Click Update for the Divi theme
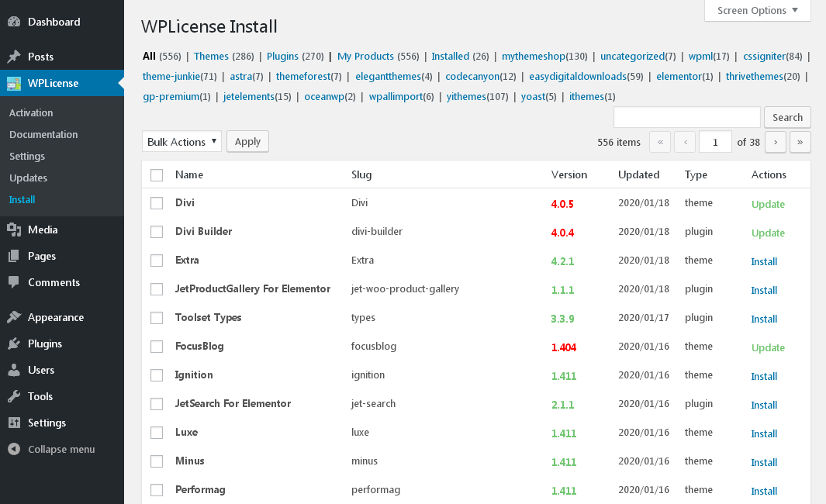 click(768, 205)
